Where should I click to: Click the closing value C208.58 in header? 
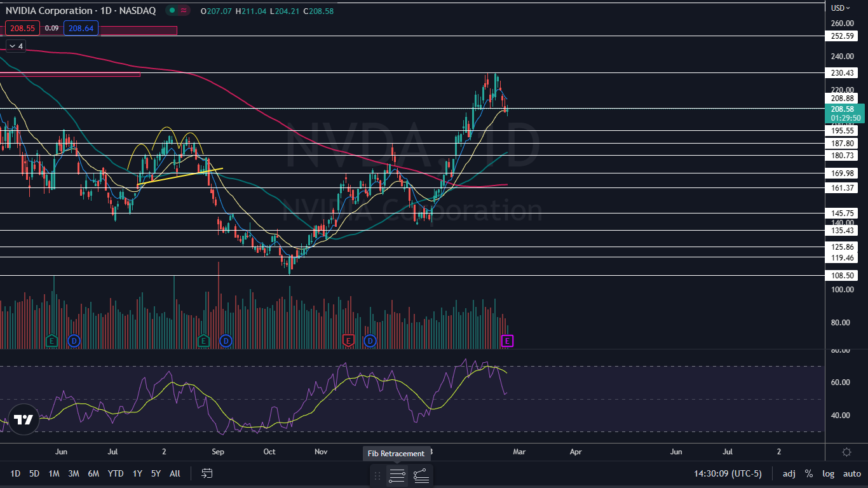click(318, 11)
